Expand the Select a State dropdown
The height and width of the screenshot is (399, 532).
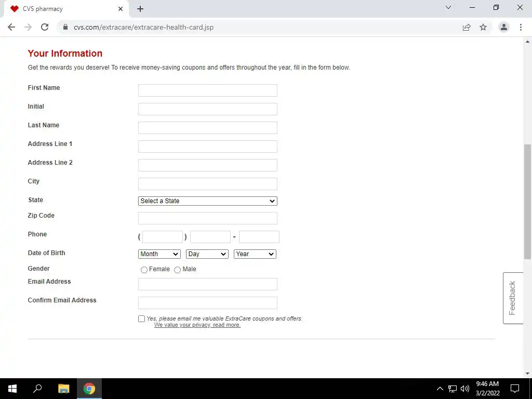coord(208,201)
